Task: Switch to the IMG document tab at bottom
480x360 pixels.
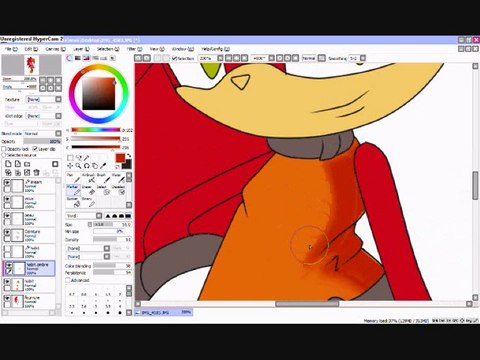Action: coord(163,312)
